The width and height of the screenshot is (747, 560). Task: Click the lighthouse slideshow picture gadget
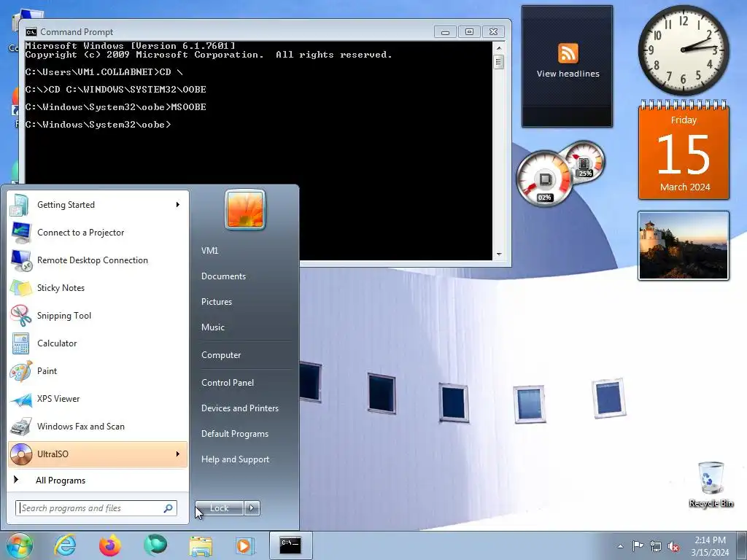[x=684, y=246]
